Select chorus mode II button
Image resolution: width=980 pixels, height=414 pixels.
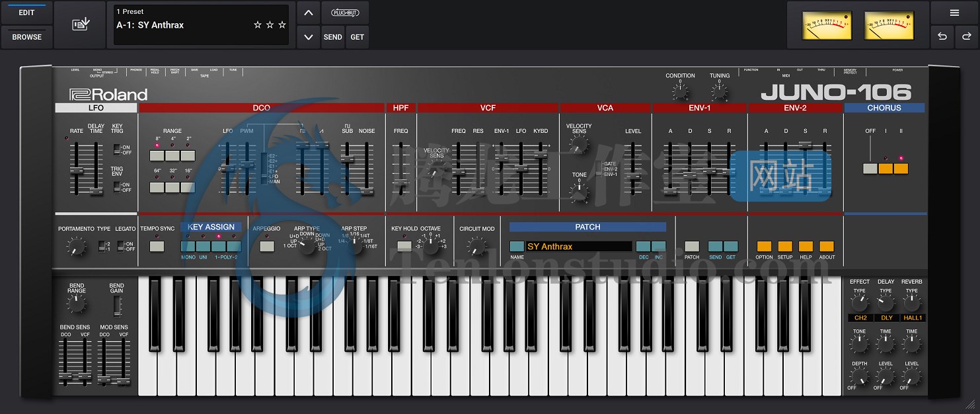(901, 169)
